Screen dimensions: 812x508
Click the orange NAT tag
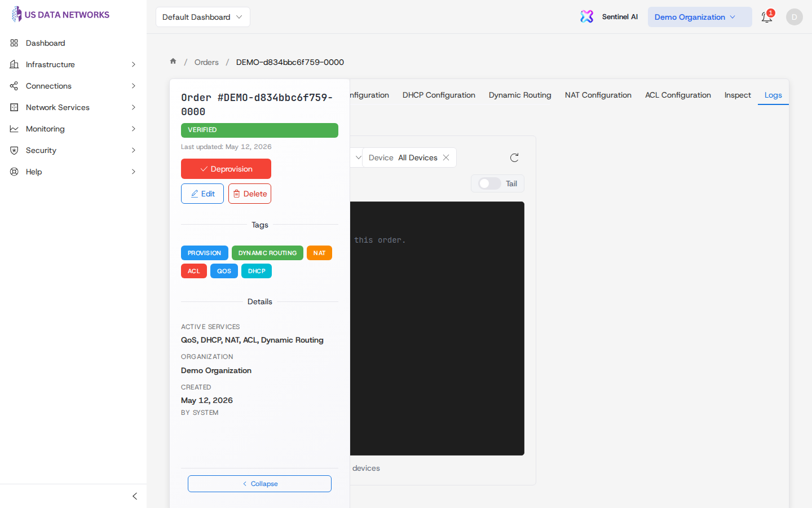319,253
